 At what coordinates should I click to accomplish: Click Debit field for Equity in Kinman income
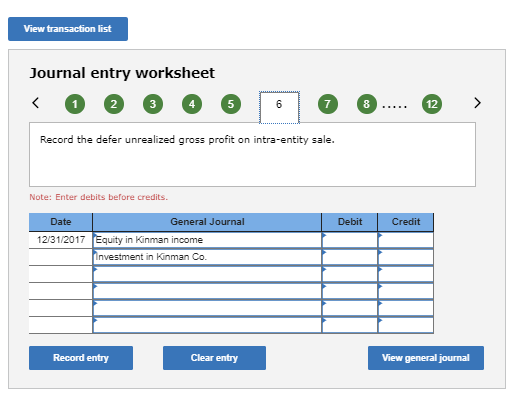coord(350,240)
